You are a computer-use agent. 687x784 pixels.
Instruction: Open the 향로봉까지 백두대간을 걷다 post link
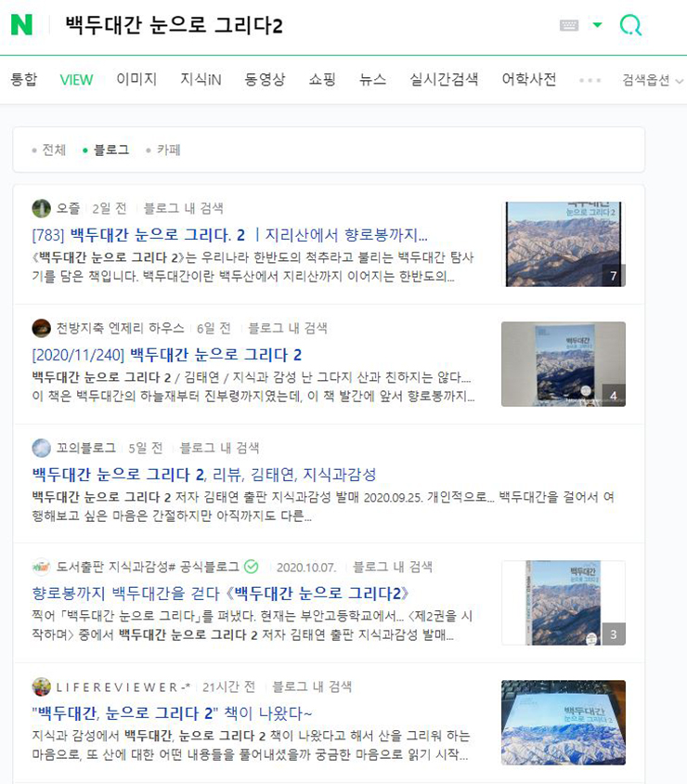(220, 594)
